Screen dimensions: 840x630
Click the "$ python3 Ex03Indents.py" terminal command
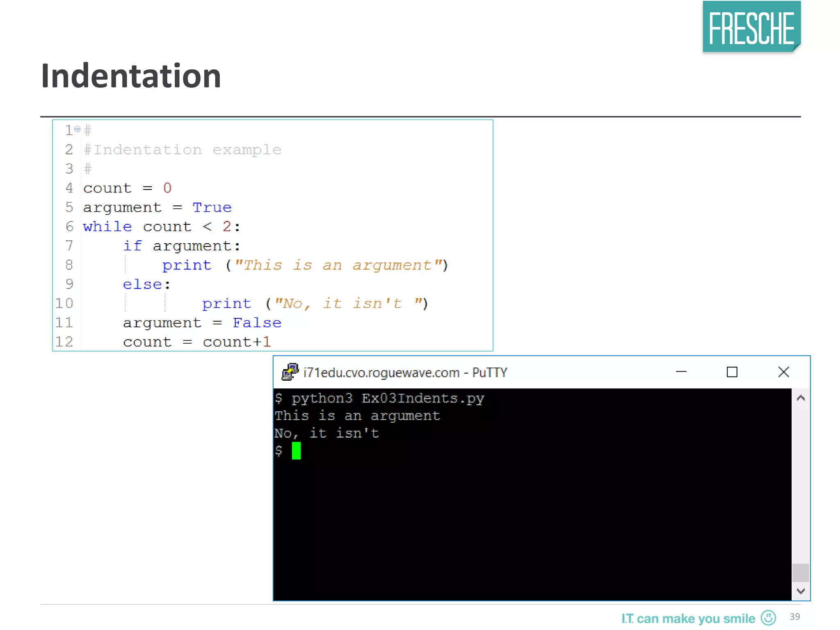click(379, 399)
